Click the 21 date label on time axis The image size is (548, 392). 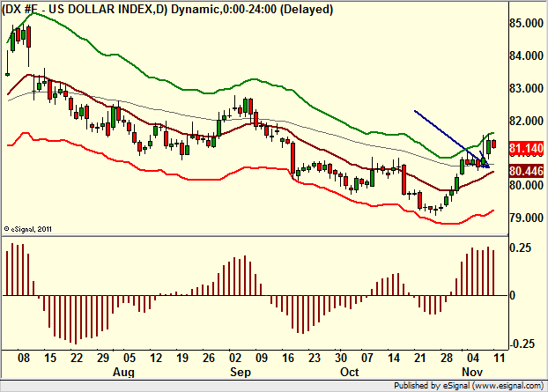(x=420, y=359)
